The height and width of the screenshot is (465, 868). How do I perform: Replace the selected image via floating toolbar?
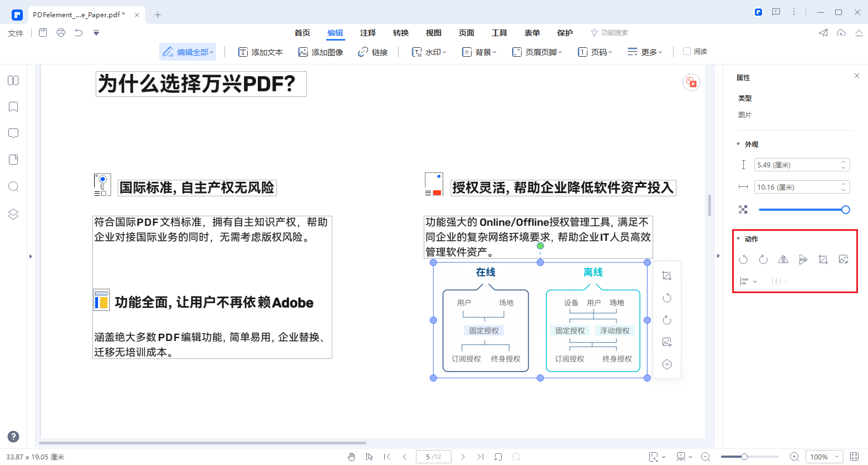point(666,342)
